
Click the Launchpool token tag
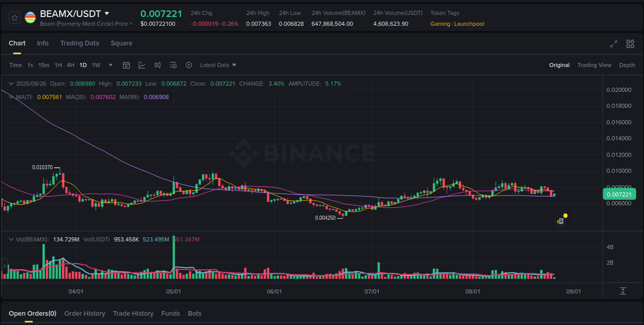pos(469,24)
